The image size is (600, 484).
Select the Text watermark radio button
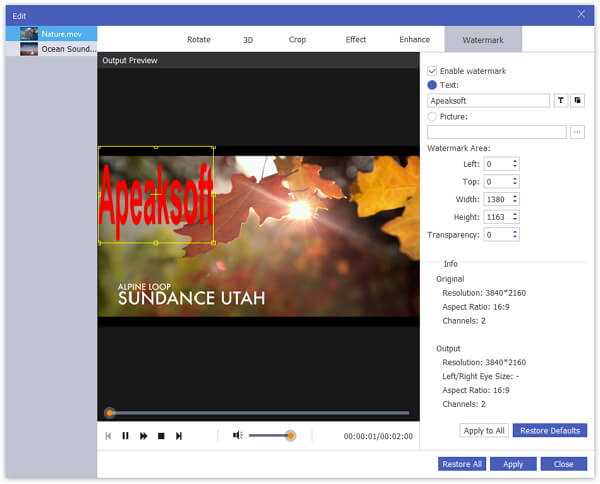(432, 85)
